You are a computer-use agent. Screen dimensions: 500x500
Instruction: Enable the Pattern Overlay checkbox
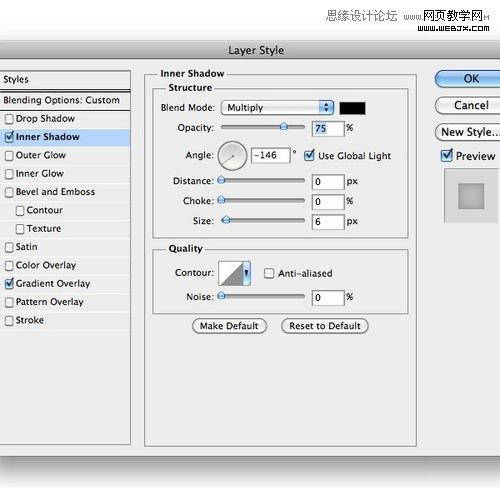coord(9,302)
